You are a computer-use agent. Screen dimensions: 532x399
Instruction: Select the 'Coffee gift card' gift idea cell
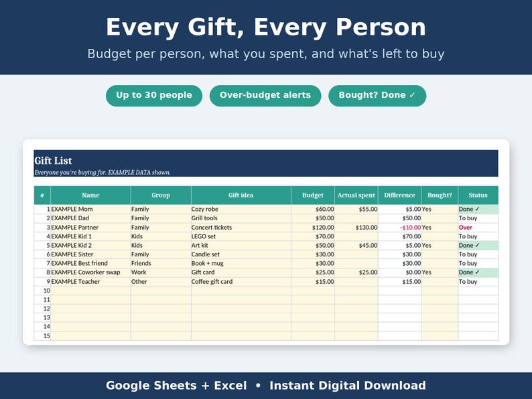click(241, 282)
